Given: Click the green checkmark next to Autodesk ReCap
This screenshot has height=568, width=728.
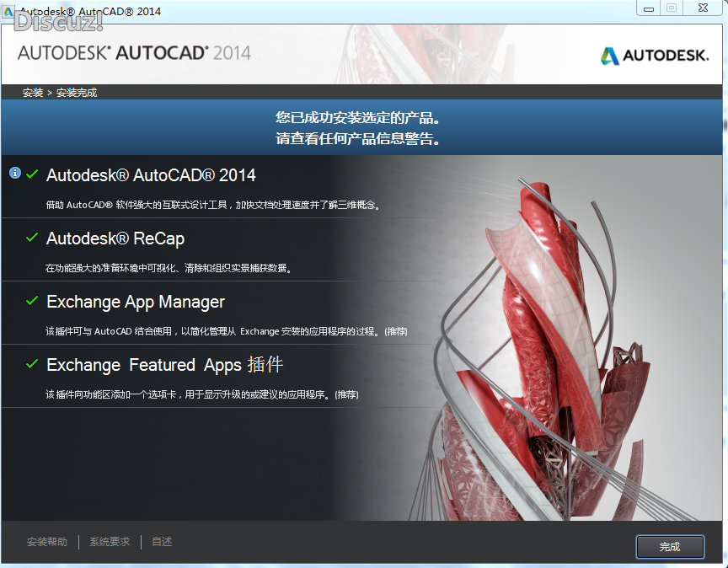Looking at the screenshot, I should pos(32,238).
